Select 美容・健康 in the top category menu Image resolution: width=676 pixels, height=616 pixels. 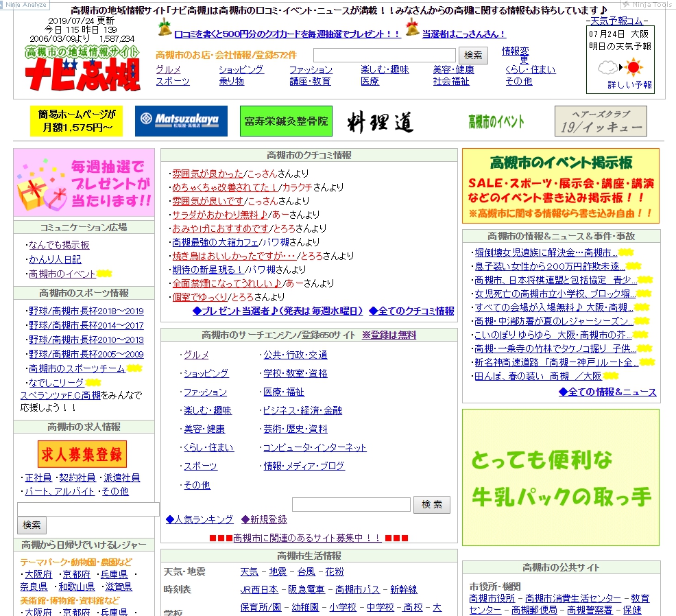tap(453, 69)
